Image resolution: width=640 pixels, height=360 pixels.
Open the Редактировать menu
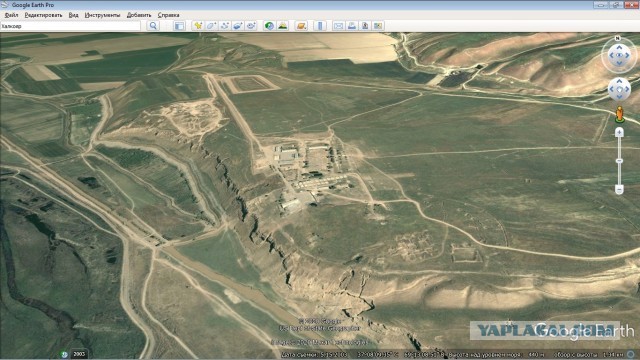click(43, 15)
